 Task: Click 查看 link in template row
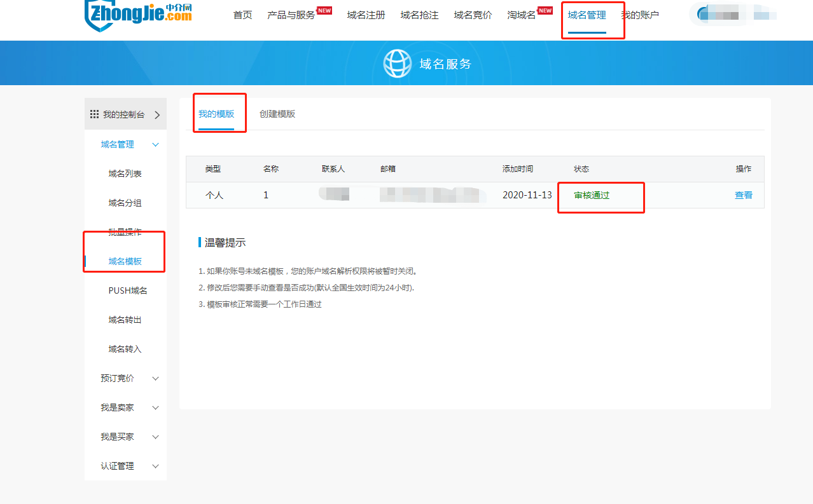743,195
